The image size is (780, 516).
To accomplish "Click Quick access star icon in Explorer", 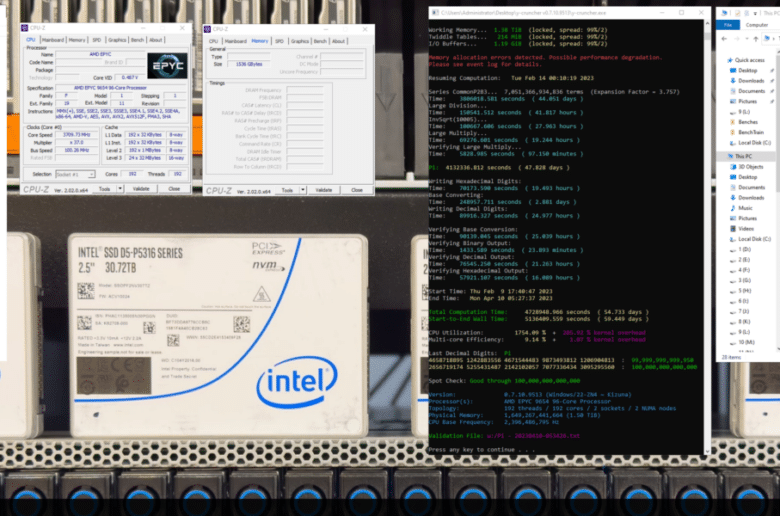I will [x=730, y=60].
